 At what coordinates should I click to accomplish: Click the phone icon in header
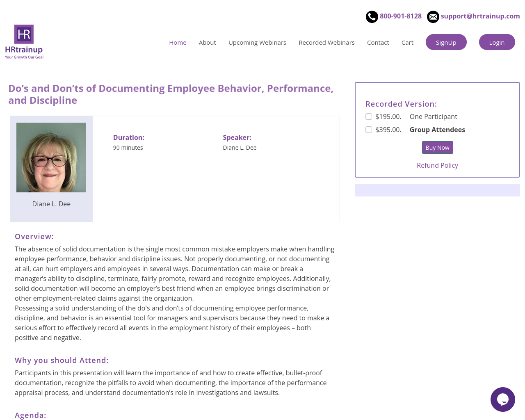pyautogui.click(x=372, y=17)
